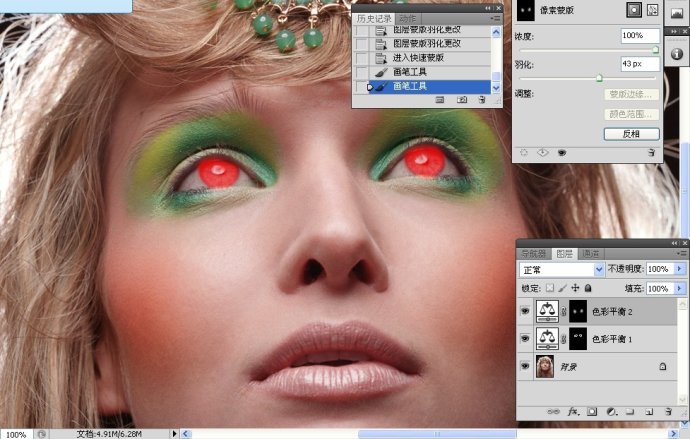The height and width of the screenshot is (439, 690).
Task: Create a new layer icon
Action: (x=649, y=412)
